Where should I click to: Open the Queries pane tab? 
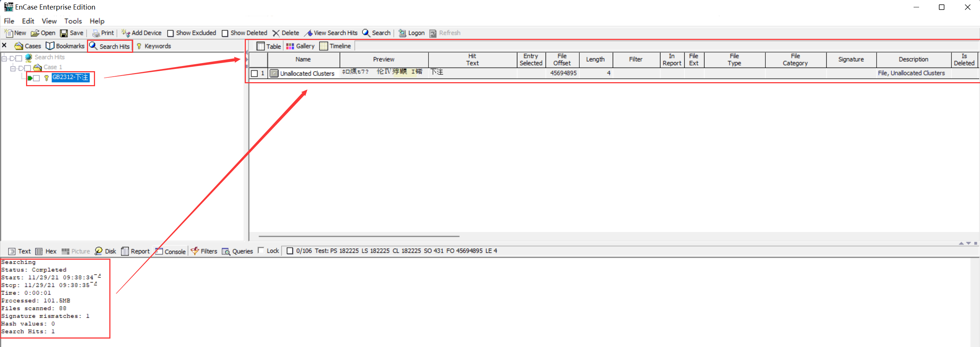[237, 251]
